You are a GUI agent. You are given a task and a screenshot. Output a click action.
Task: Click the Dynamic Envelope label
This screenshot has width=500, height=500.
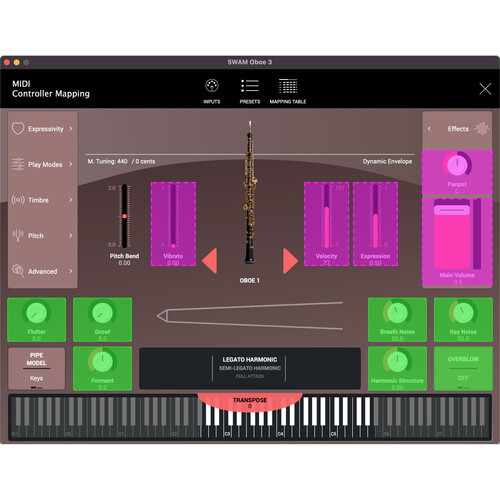point(387,161)
